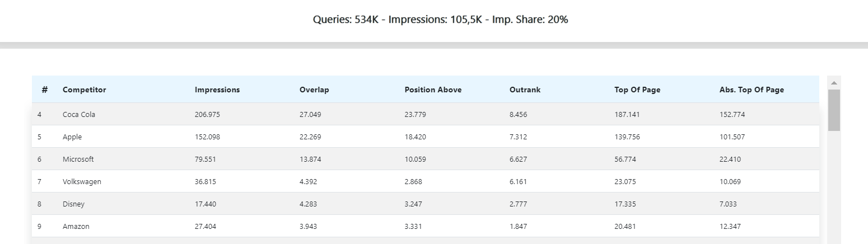Click Microsoft top of page value 56.774

tap(625, 159)
